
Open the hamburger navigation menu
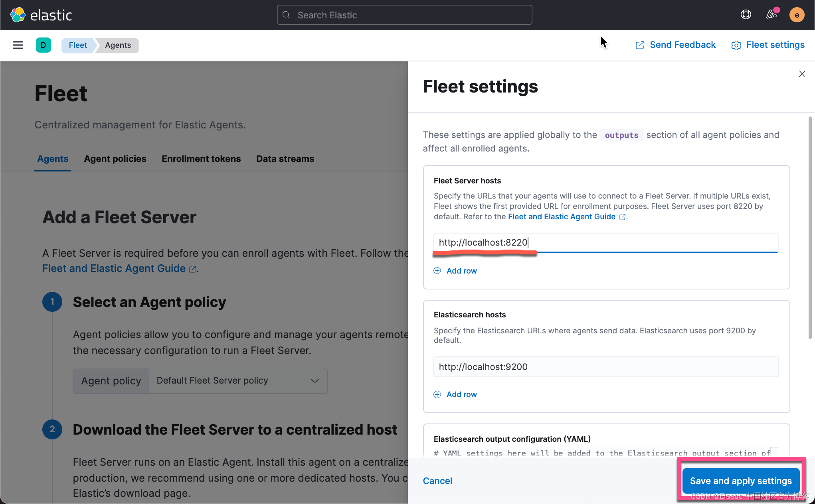coord(18,45)
